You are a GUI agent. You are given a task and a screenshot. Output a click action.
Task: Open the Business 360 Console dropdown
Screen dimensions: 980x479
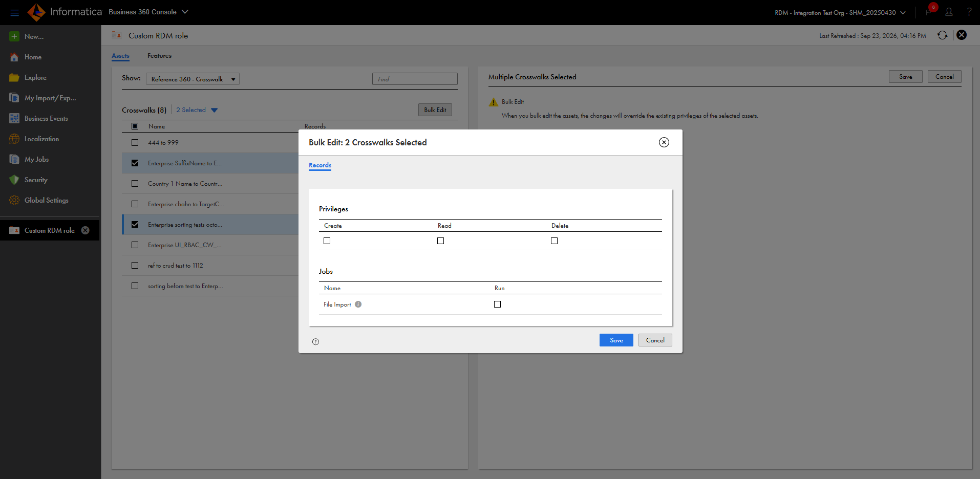coord(148,12)
